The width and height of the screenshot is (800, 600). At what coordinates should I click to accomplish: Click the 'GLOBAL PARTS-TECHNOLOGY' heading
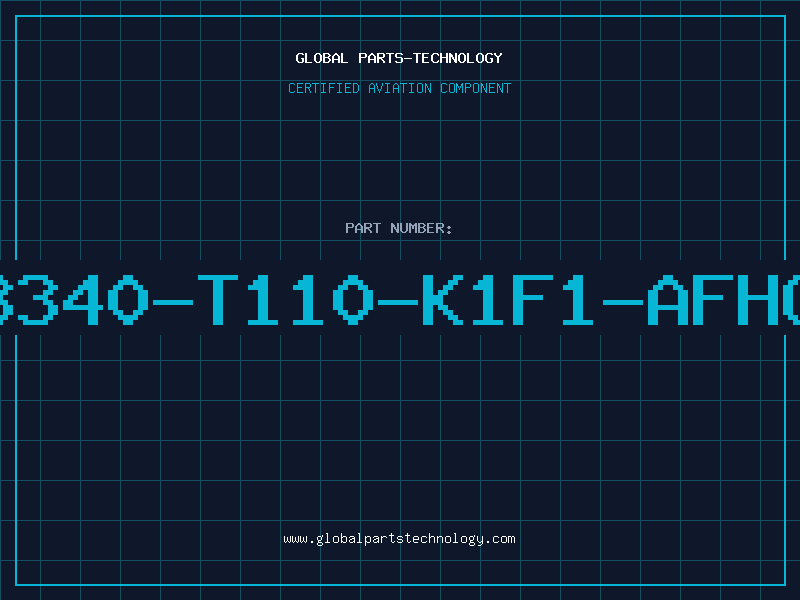(x=399, y=58)
